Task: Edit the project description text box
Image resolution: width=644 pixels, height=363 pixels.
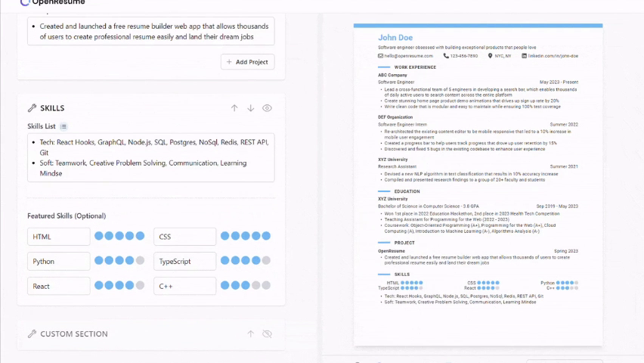Action: coord(150,31)
